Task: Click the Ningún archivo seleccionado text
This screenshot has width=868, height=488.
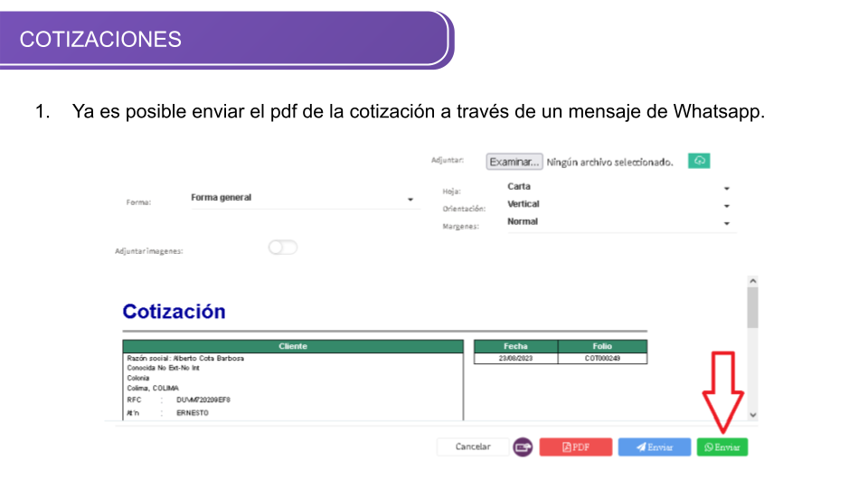Action: 609,162
